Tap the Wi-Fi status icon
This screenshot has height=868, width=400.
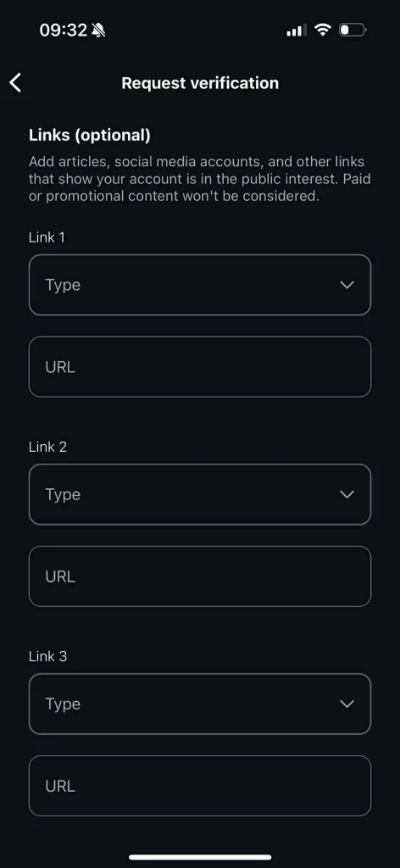coord(322,30)
